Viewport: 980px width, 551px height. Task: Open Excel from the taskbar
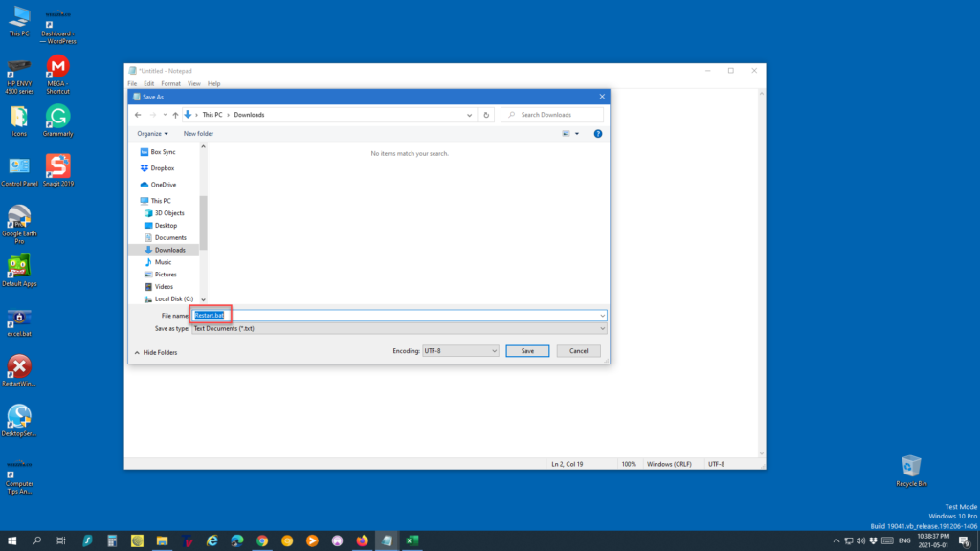[x=412, y=540]
